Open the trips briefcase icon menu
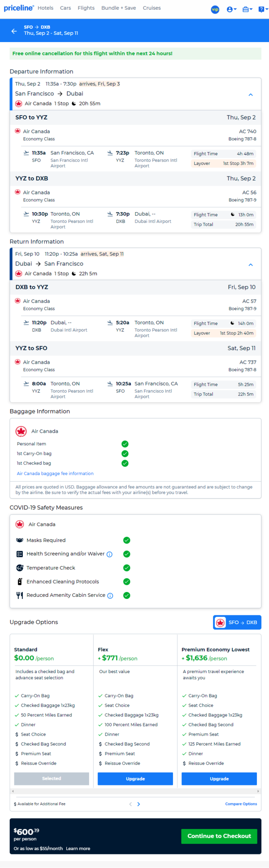This screenshot has width=269, height=868. (247, 9)
